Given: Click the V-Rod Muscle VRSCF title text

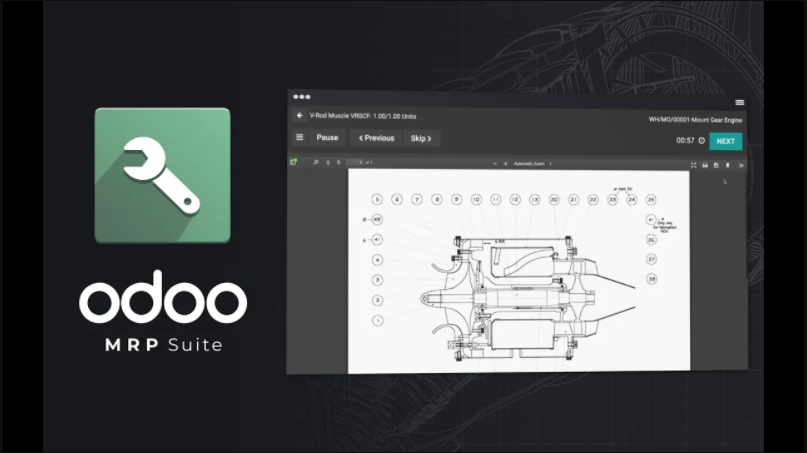Looking at the screenshot, I should pyautogui.click(x=363, y=116).
